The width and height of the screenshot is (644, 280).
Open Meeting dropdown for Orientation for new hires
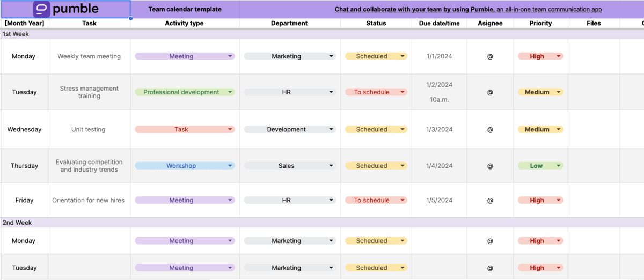click(185, 200)
